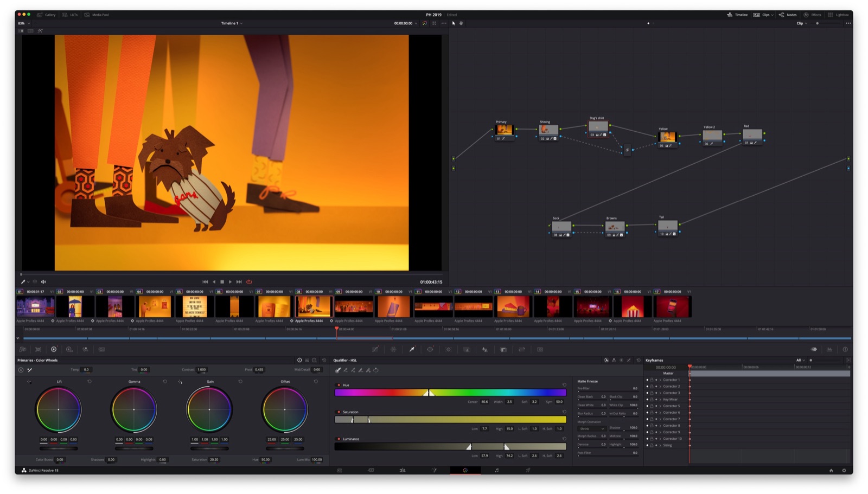
Task: Reset the Lift color wheel
Action: click(x=90, y=381)
